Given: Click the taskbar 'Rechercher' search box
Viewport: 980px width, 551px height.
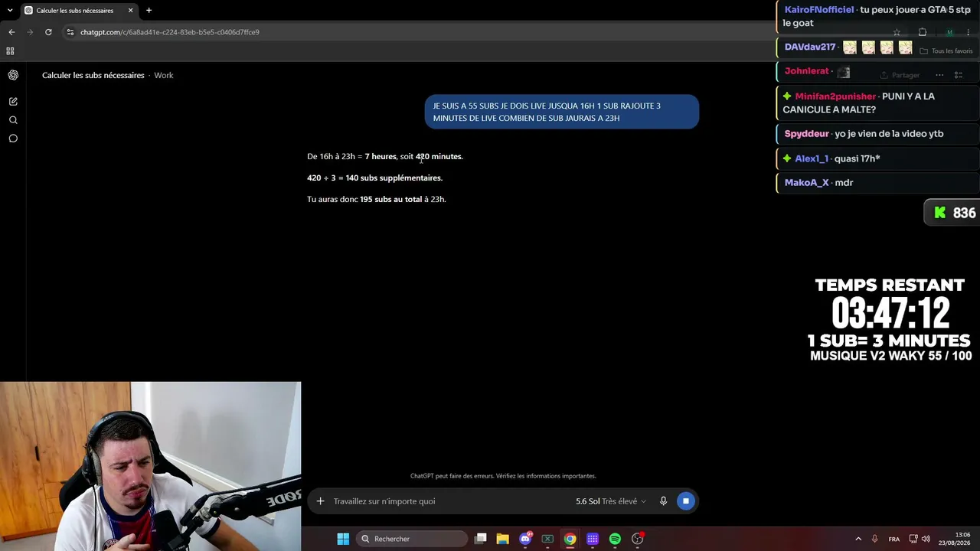Looking at the screenshot, I should [x=412, y=539].
